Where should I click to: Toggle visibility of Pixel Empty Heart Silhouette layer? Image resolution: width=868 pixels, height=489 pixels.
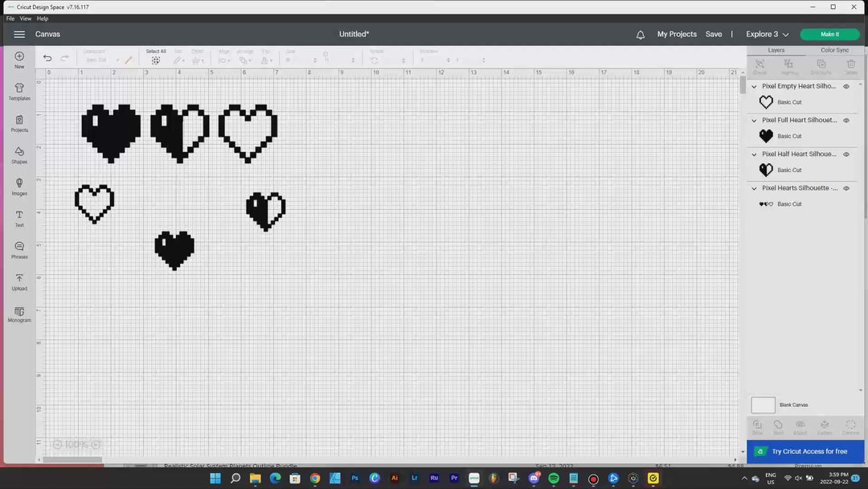845,86
